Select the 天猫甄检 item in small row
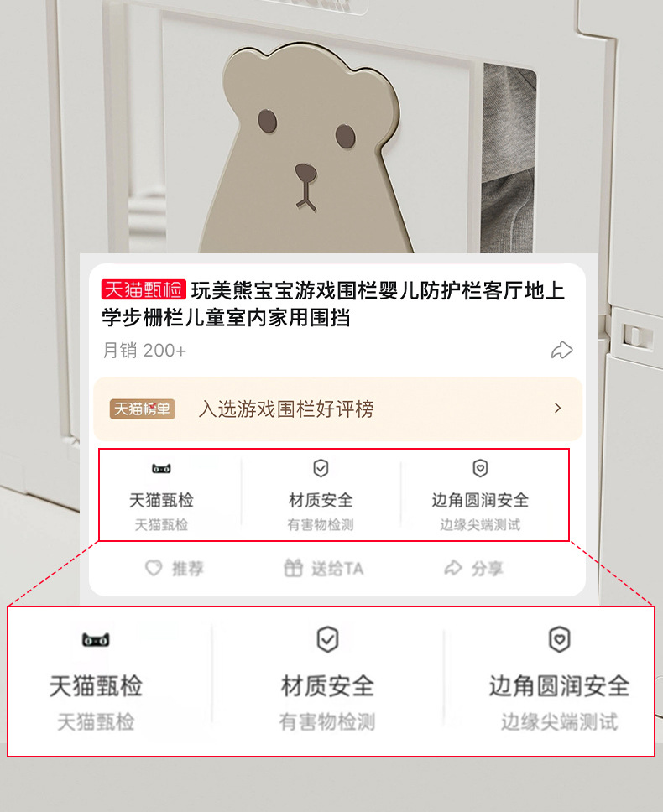The image size is (663, 812). tap(162, 496)
